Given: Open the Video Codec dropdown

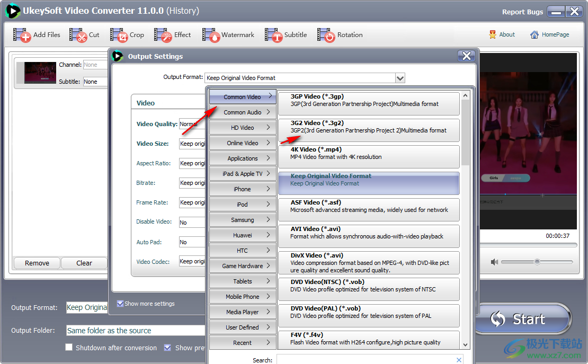Looking at the screenshot, I should pyautogui.click(x=192, y=261).
